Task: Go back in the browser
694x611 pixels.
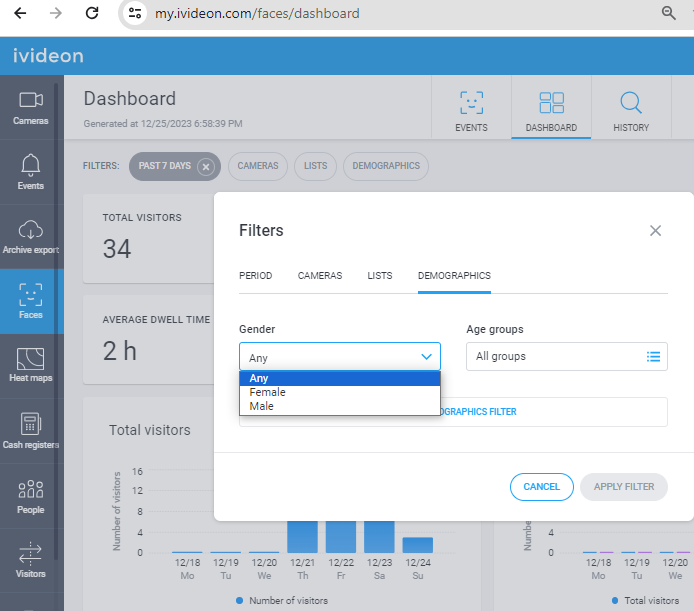Action: tap(20, 13)
